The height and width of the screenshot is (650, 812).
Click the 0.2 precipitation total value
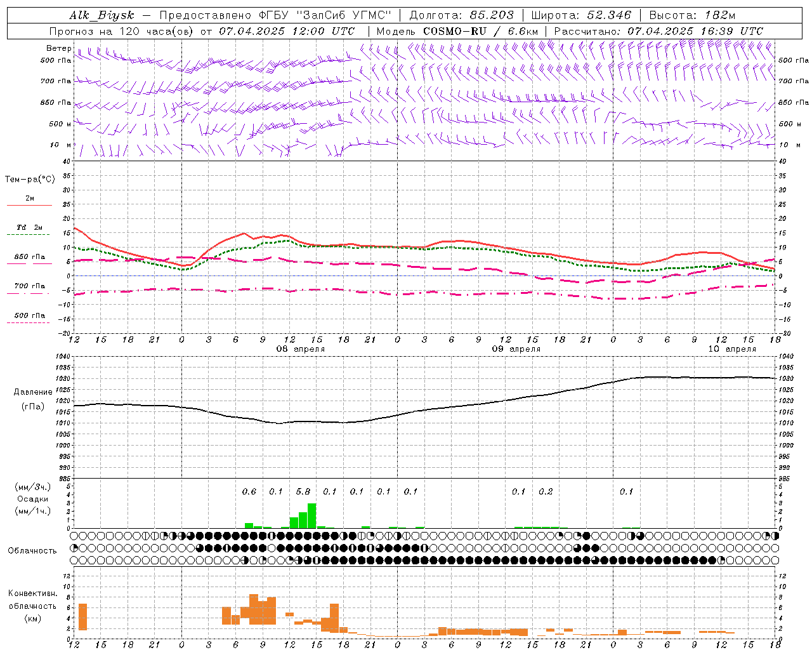[x=546, y=492]
